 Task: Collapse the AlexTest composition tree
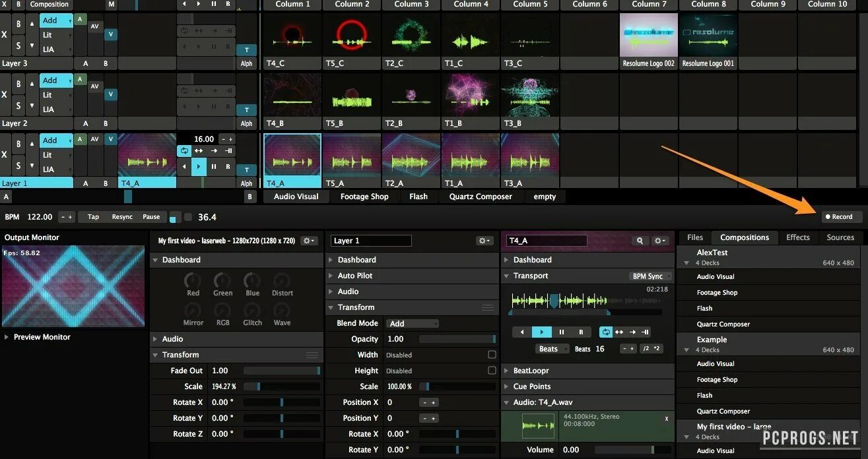pos(686,262)
